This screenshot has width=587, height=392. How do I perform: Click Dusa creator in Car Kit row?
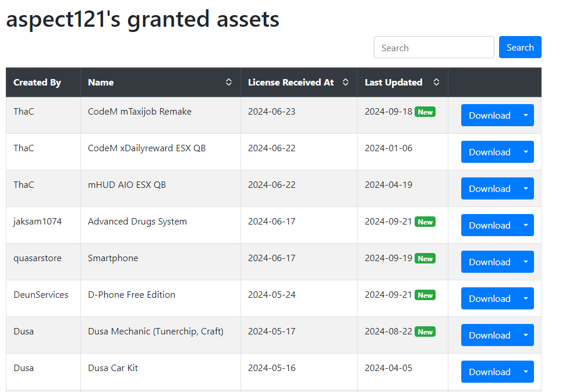click(x=23, y=368)
